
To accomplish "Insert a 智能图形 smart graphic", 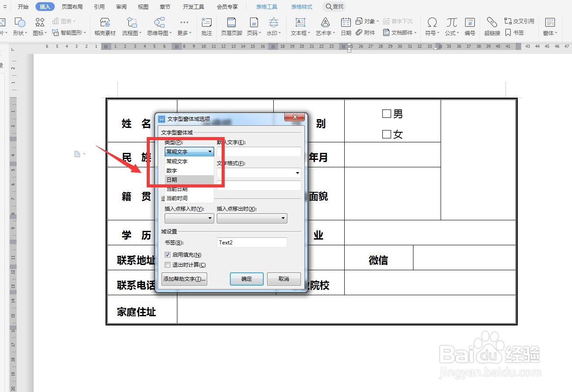I will click(x=68, y=33).
